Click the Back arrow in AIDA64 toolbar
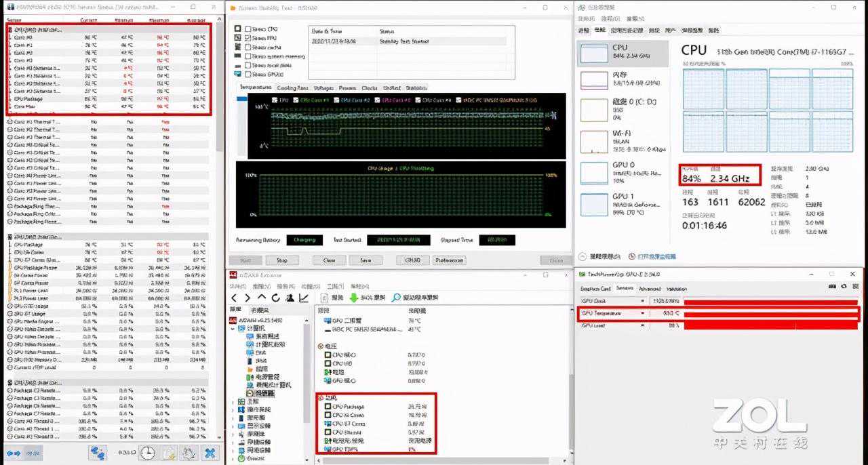Viewport: 868px width, 465px height. tap(235, 298)
